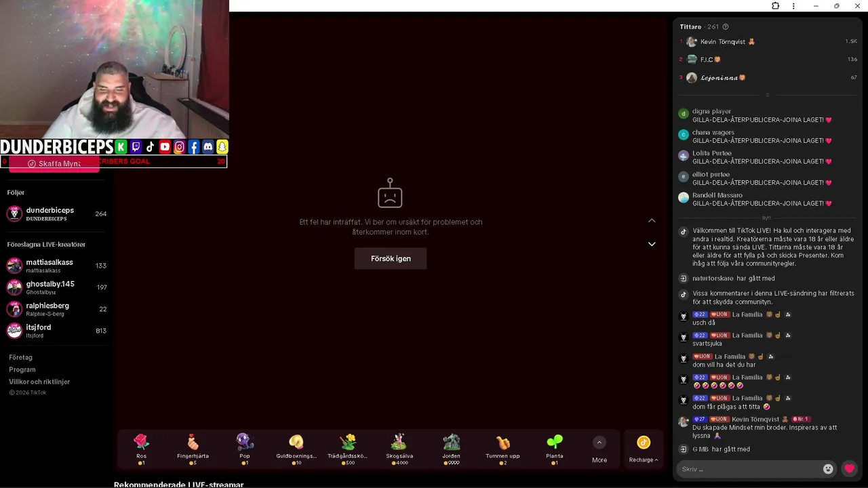Click the Facebook icon in stream overlay

[x=194, y=147]
